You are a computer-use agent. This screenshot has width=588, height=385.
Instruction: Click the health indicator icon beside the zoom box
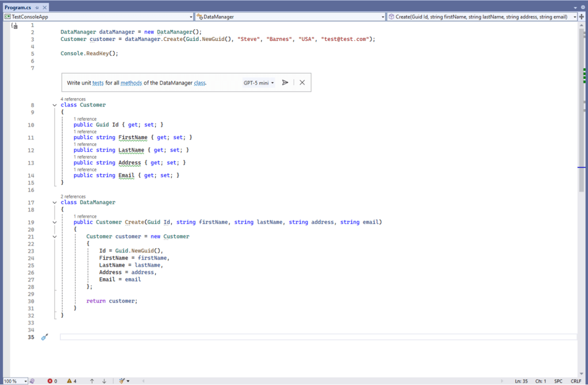[33, 381]
